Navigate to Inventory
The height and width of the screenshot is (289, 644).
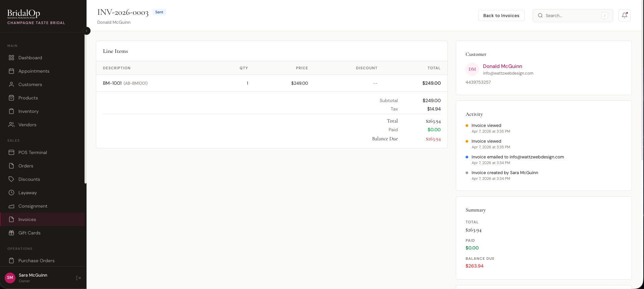pos(42,111)
